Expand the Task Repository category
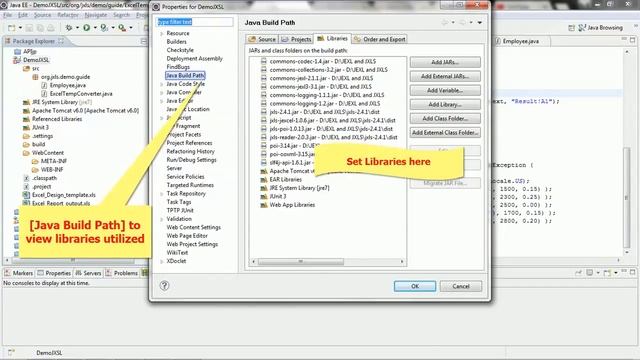This screenshot has width=640, height=360. [x=162, y=194]
